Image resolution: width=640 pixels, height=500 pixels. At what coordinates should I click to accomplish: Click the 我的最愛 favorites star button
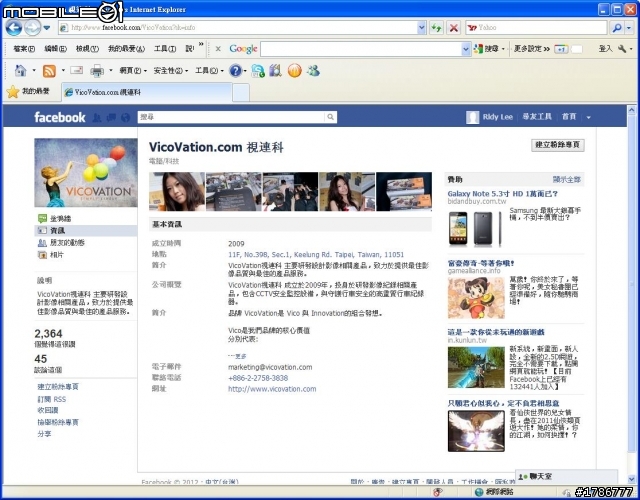28,92
